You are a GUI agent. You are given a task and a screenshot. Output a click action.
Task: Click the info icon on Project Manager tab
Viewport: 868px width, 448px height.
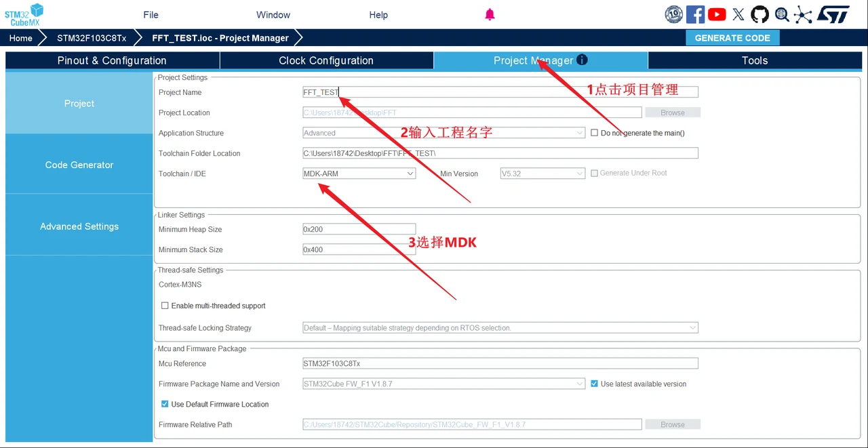pyautogui.click(x=582, y=60)
